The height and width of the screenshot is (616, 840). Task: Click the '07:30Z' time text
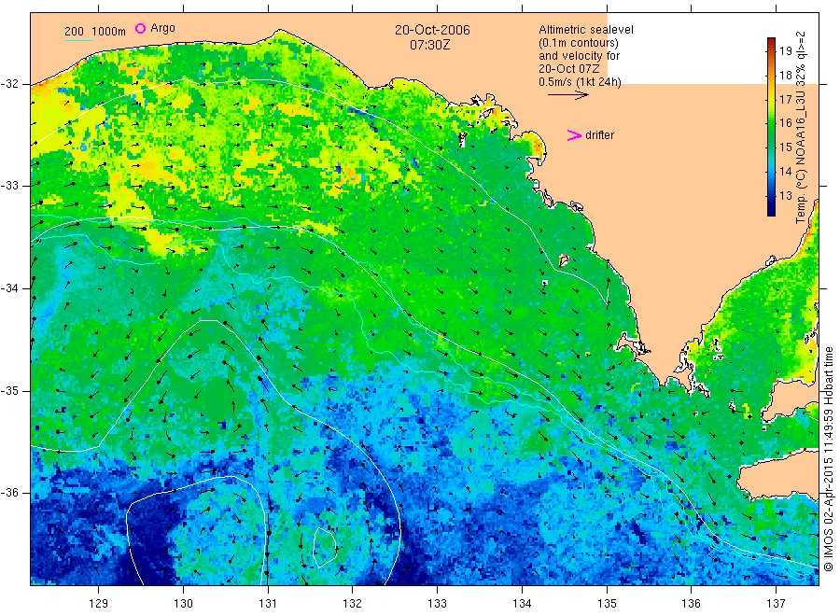click(430, 45)
